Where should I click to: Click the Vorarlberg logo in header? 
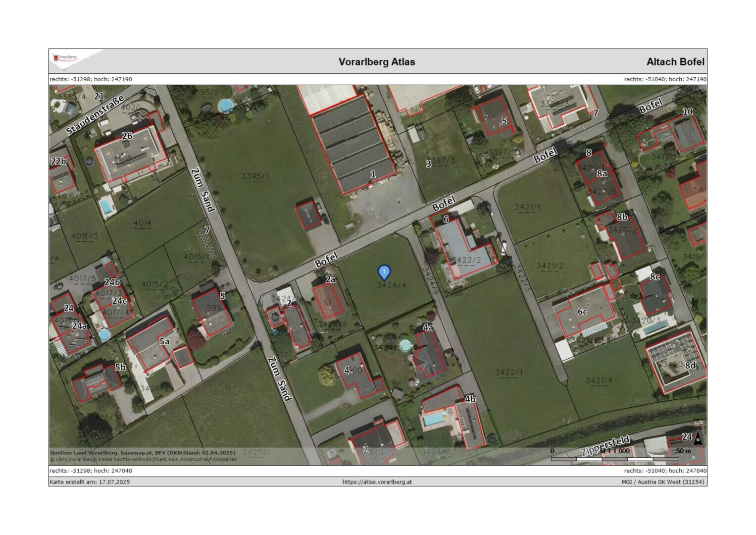(x=66, y=58)
